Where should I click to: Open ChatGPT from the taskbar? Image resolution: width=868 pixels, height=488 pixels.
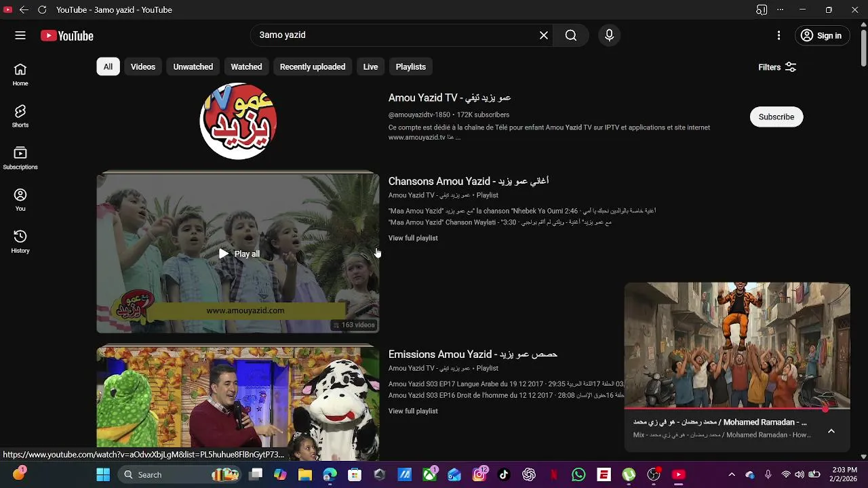(x=529, y=474)
